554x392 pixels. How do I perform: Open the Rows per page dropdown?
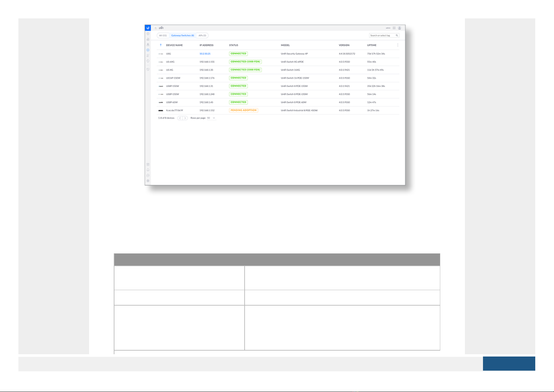(x=211, y=118)
